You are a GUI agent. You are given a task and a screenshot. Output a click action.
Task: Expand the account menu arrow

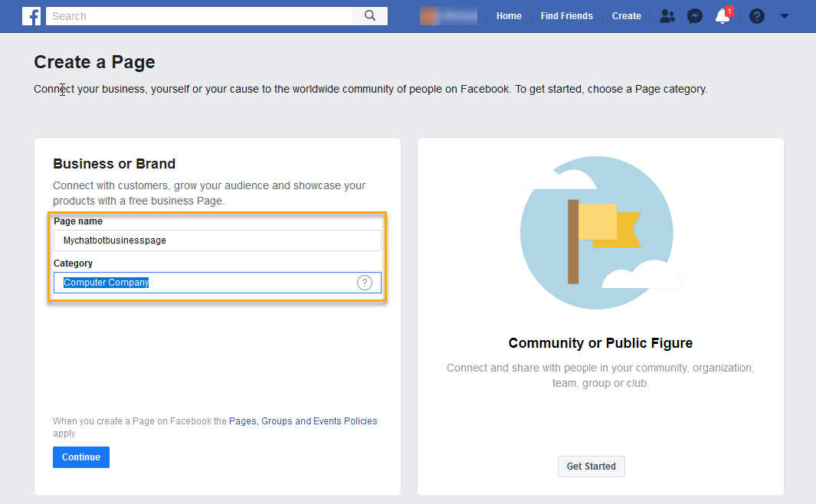point(785,16)
